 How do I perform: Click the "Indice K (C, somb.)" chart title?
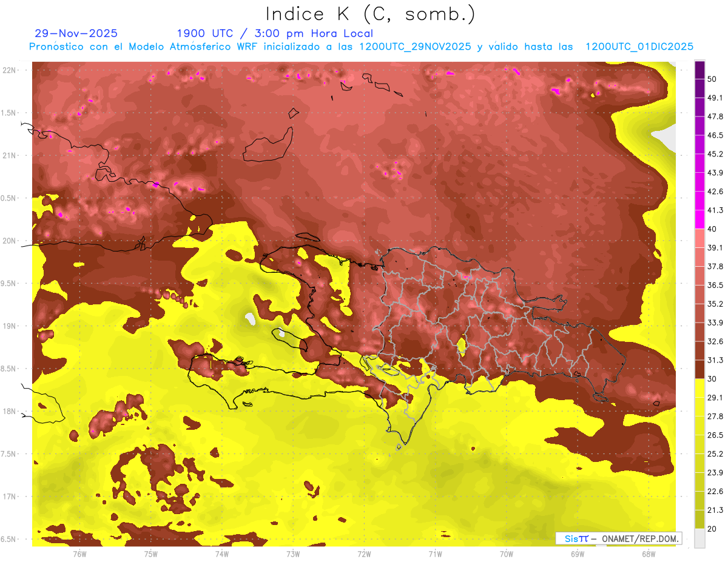370,14
